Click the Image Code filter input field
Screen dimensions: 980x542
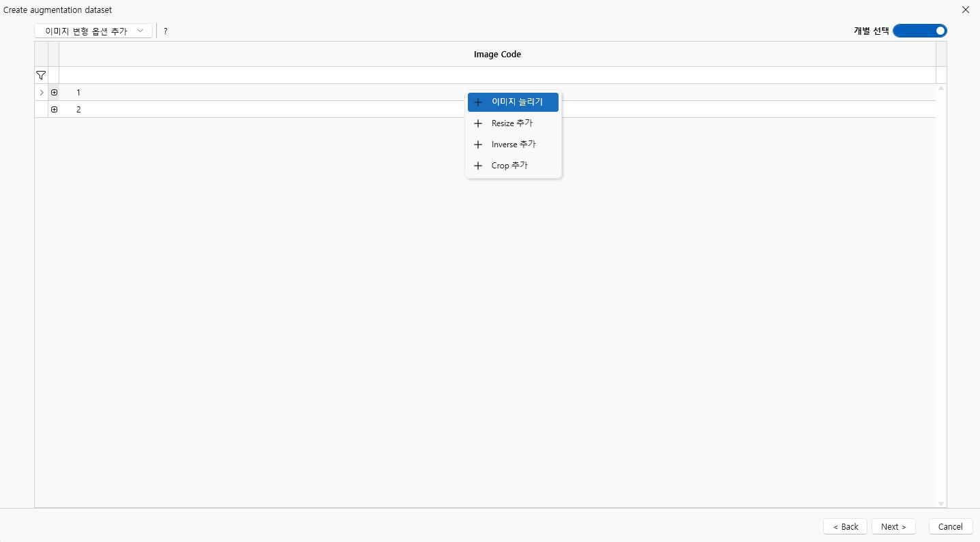click(x=497, y=75)
